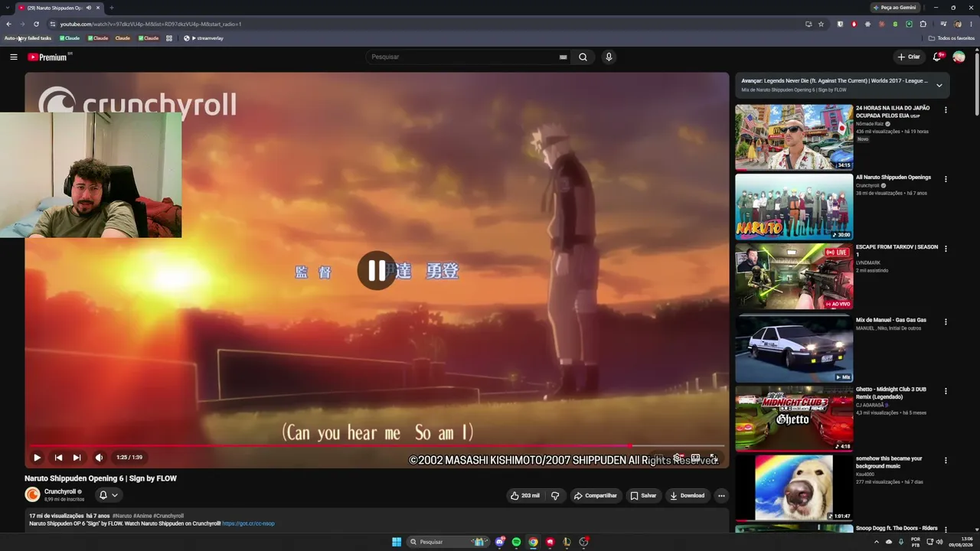Click the #Naruto hashtag
The width and height of the screenshot is (980, 551).
click(x=122, y=516)
